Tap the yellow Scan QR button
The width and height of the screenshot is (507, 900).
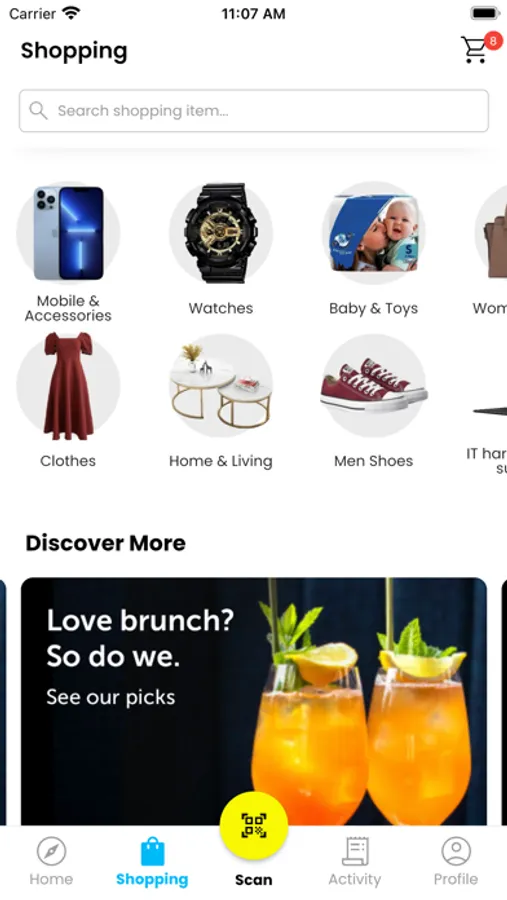(254, 825)
